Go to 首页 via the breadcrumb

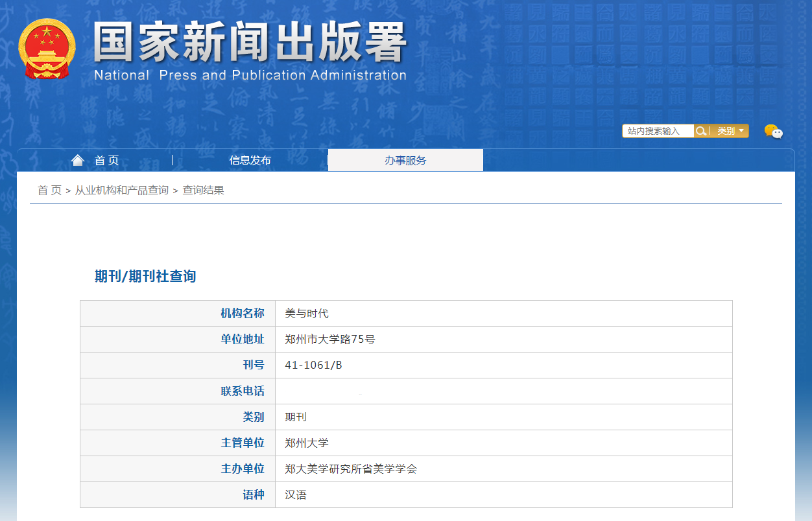pyautogui.click(x=49, y=190)
